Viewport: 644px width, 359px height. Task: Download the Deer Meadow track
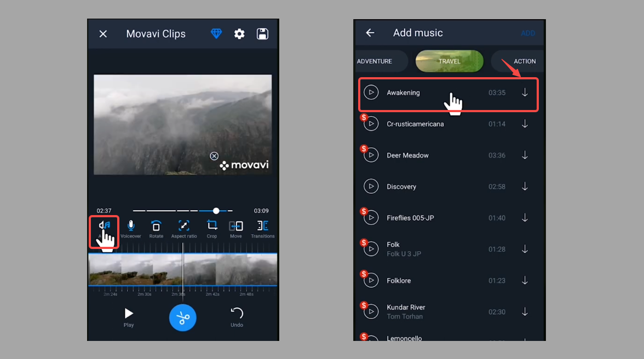pos(525,155)
